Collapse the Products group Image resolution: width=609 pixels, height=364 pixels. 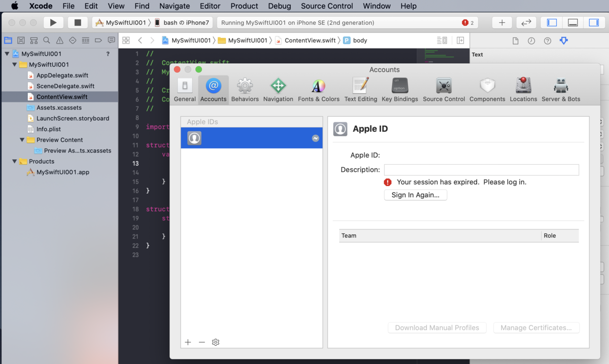pos(14,161)
